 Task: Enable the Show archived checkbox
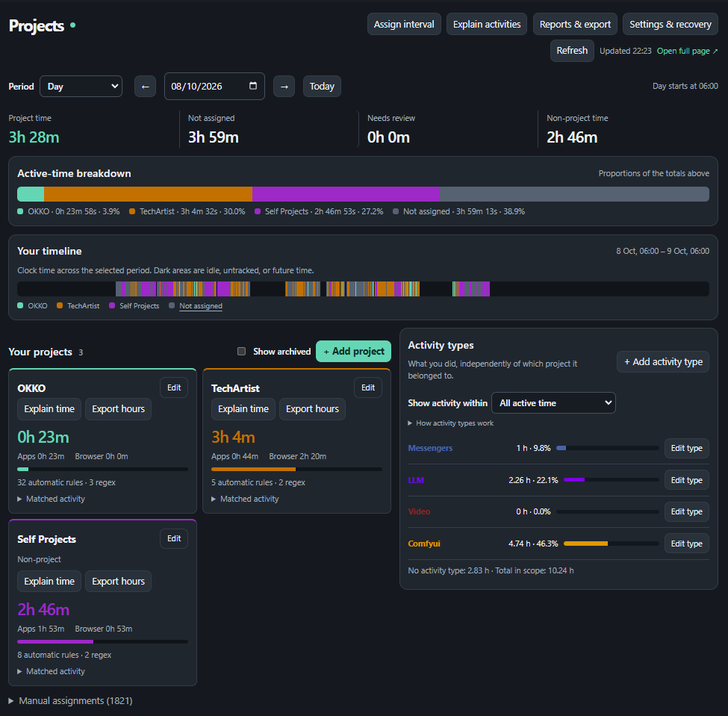(241, 351)
